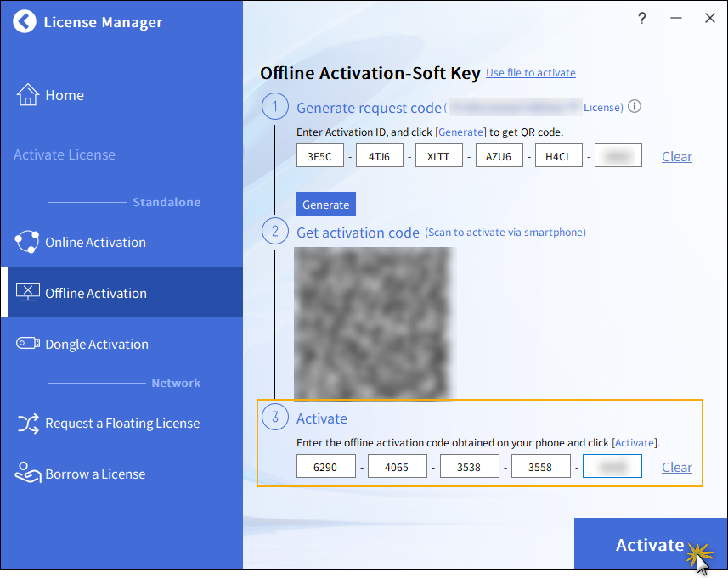Clear the Activation ID fields

(x=676, y=156)
